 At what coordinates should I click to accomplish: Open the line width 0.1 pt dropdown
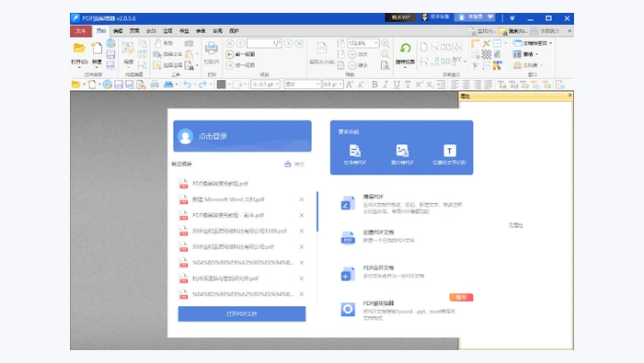point(277,85)
